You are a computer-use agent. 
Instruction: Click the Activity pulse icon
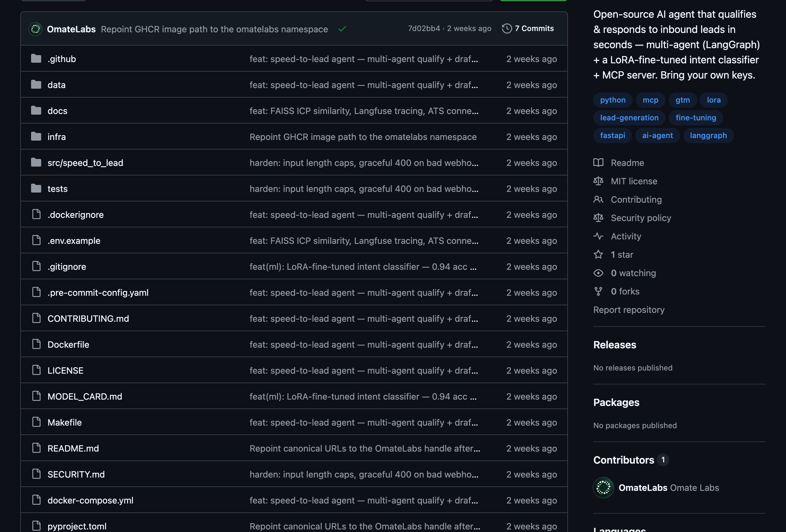tap(598, 236)
